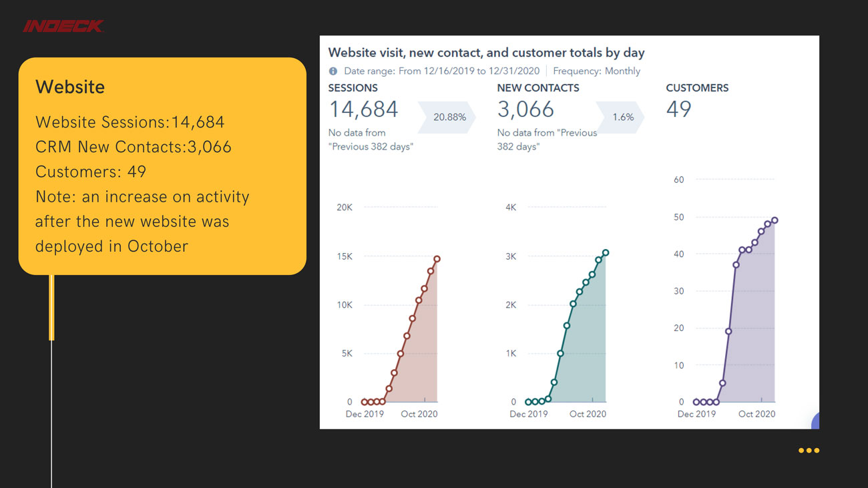Click the Website heading in yellow box
The height and width of the screenshot is (488, 868).
(70, 87)
